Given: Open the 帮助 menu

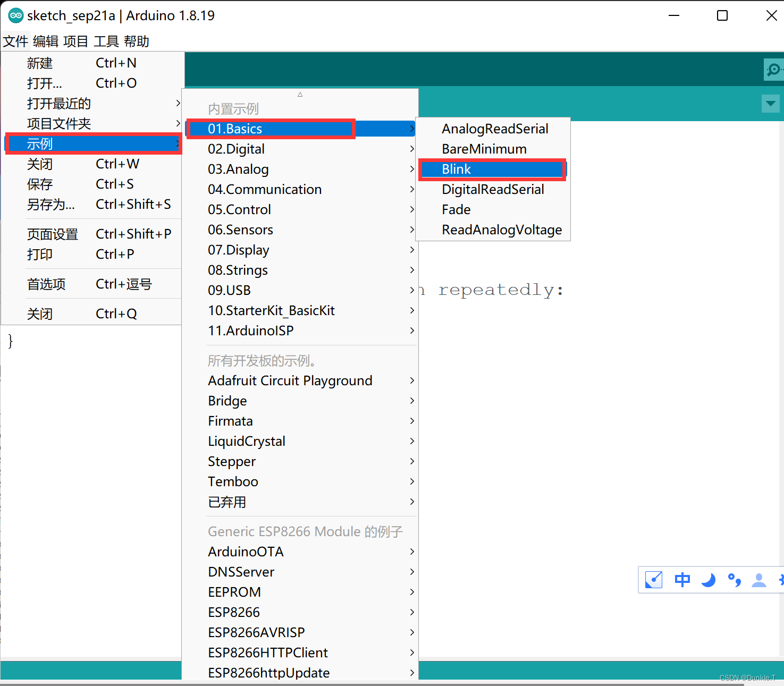Looking at the screenshot, I should [137, 41].
